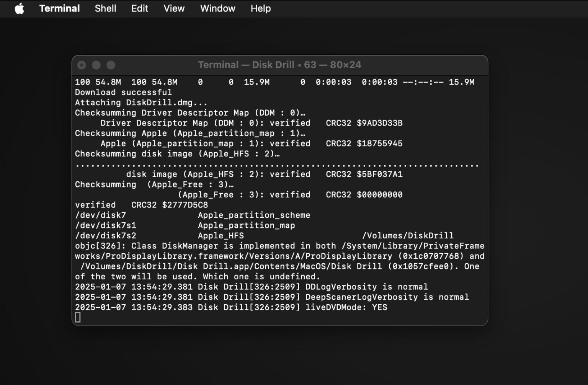Click the DDLogVerbosity is normal line
Viewport: 588px width, 385px height.
[252, 287]
